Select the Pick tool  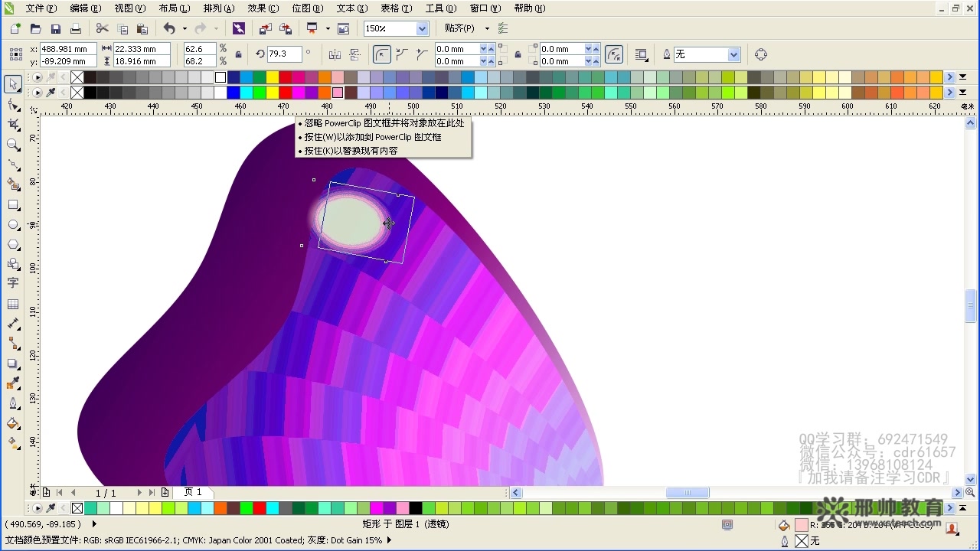click(13, 84)
